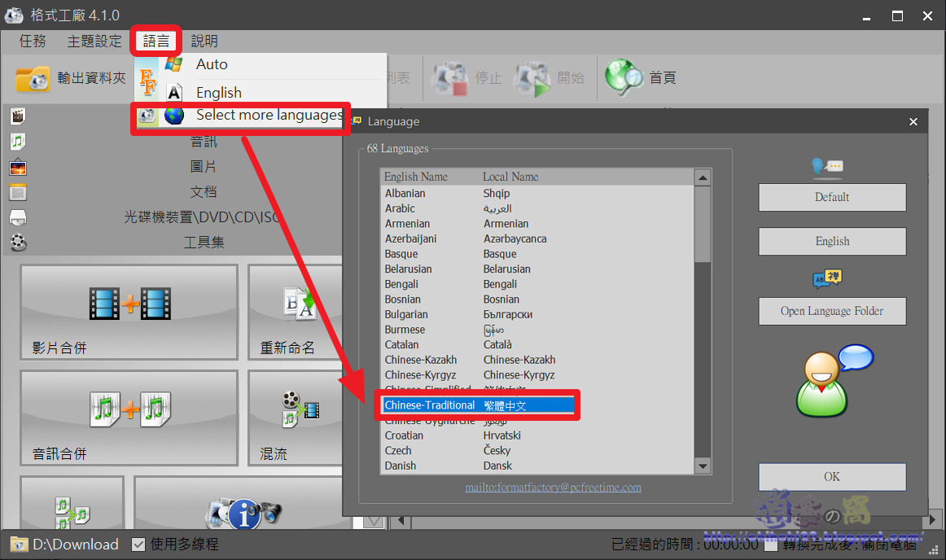Select the Chinese-Traditional 繁體中文 row
Viewport: 946px width, 560px height.
point(479,405)
